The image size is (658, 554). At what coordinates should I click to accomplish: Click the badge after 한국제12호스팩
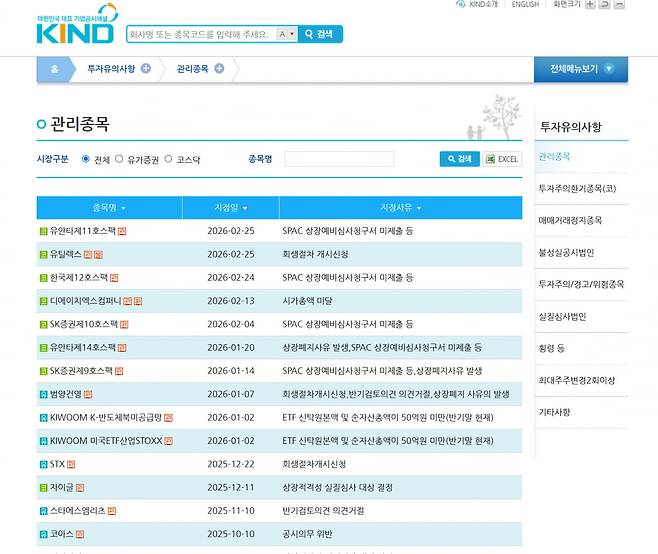(x=114, y=278)
